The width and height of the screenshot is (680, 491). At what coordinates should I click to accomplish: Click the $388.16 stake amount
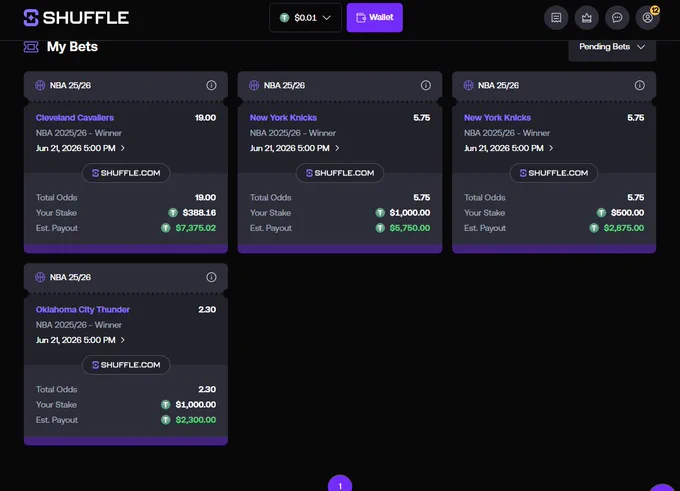click(199, 213)
